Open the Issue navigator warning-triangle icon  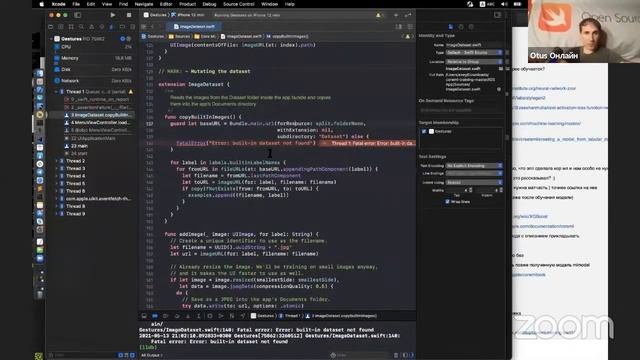coord(91,27)
